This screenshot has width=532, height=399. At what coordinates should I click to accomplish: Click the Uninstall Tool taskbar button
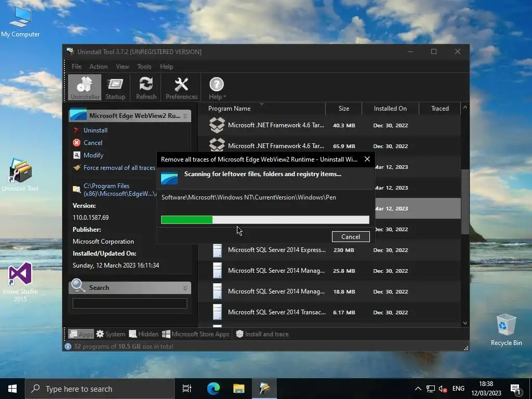[264, 389]
